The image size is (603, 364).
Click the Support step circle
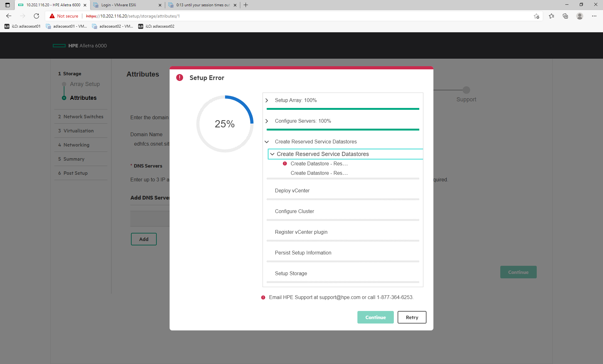pos(466,90)
